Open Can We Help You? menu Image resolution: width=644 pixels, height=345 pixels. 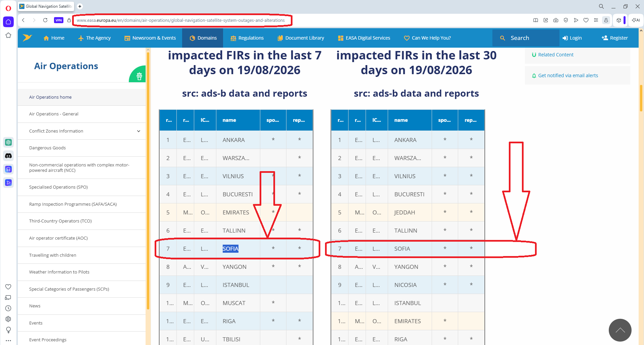pyautogui.click(x=427, y=38)
